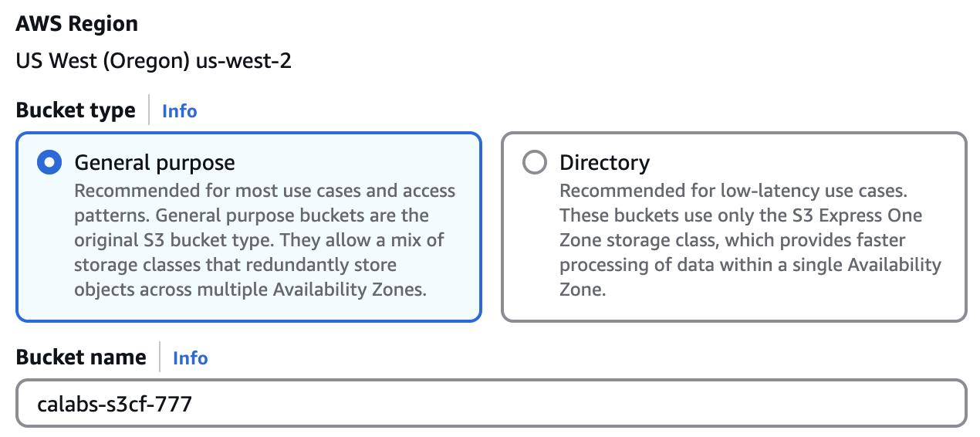
Task: Click inside the Bucket name input field
Action: pos(491,403)
